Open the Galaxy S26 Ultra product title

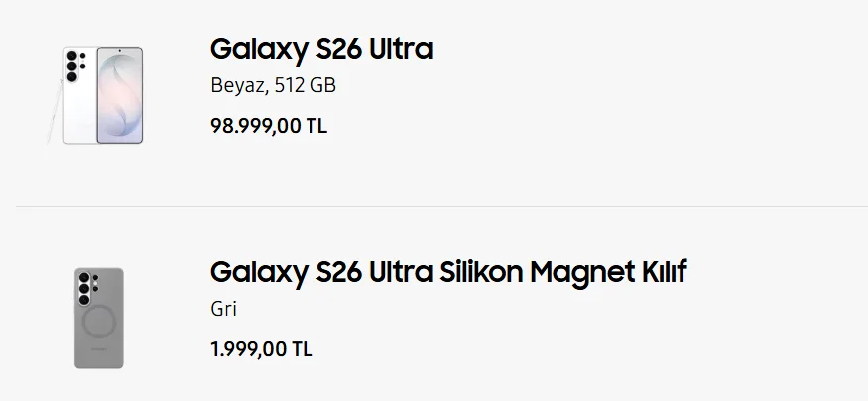point(321,49)
